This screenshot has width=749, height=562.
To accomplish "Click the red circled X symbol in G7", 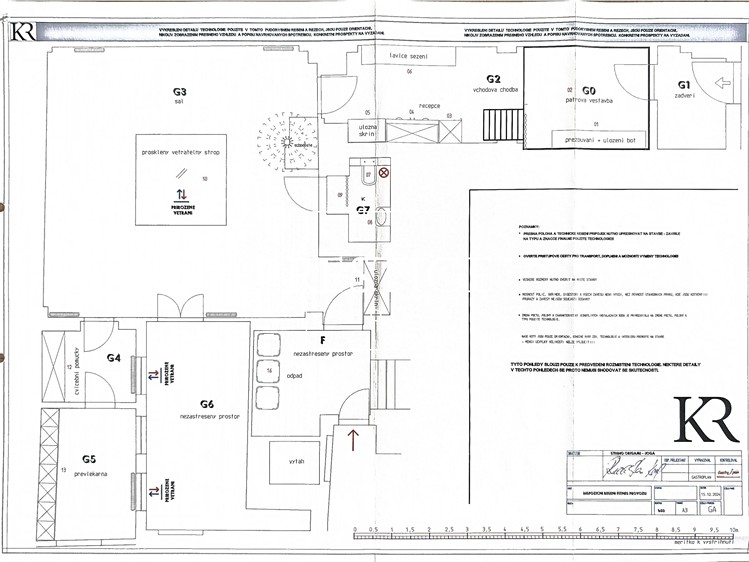I will [x=384, y=172].
